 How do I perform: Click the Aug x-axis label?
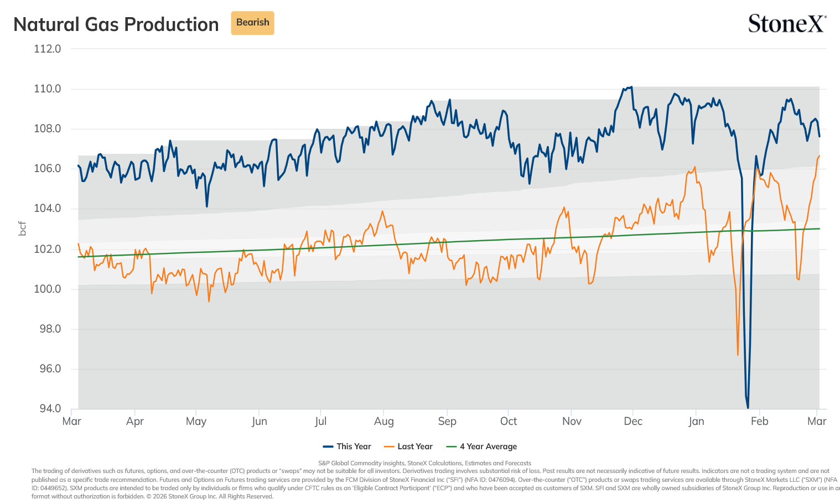coord(384,422)
